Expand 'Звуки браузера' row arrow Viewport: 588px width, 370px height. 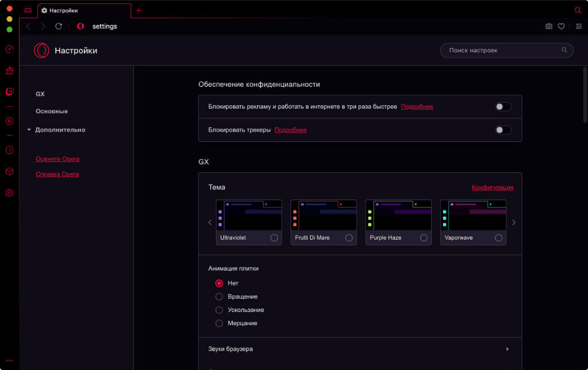(x=508, y=349)
